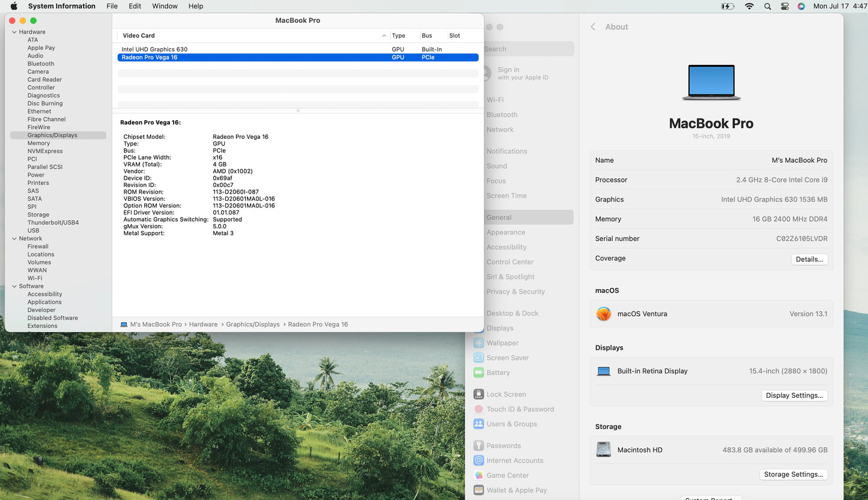
Task: Open the Edit menu
Action: 135,6
